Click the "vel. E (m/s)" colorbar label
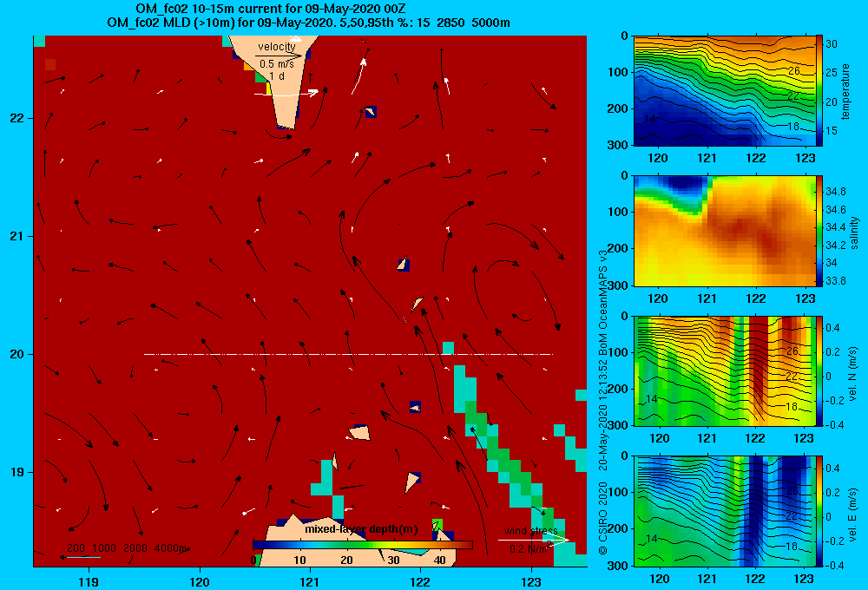 point(853,514)
